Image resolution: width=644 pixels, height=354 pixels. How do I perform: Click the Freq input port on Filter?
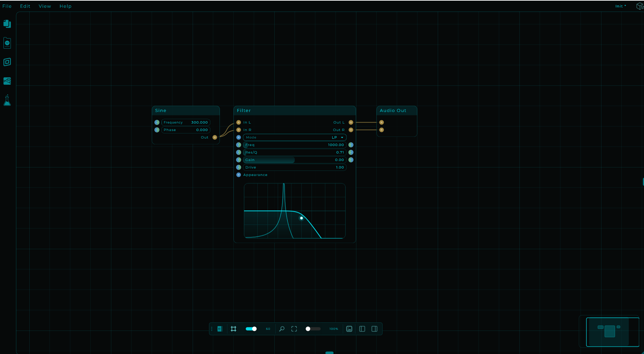pyautogui.click(x=239, y=145)
